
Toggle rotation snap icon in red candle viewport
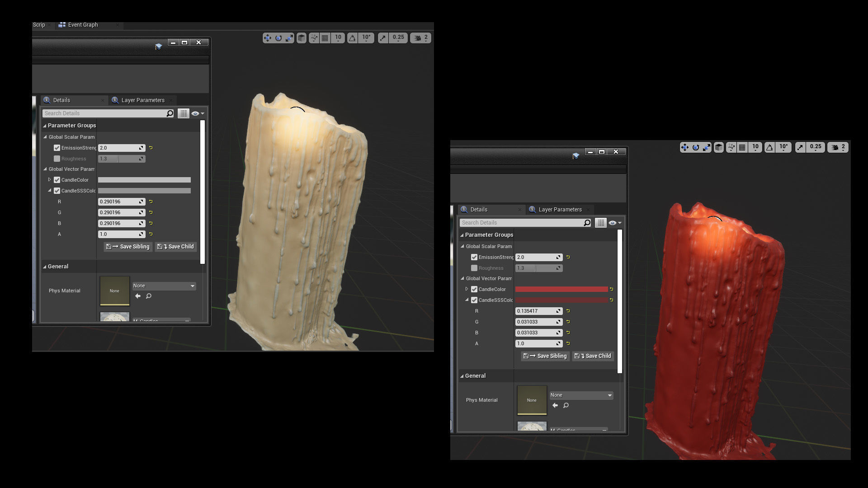tap(769, 147)
